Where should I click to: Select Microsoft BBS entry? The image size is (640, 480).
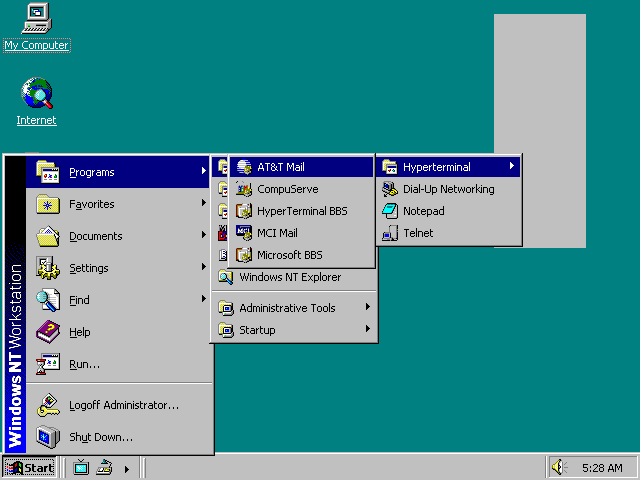click(x=301, y=255)
